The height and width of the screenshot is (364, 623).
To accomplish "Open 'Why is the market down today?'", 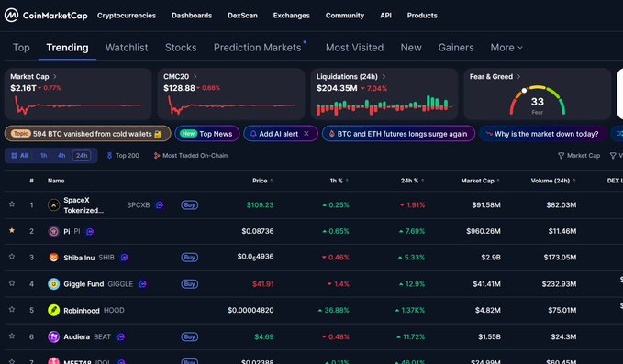I will click(x=543, y=134).
